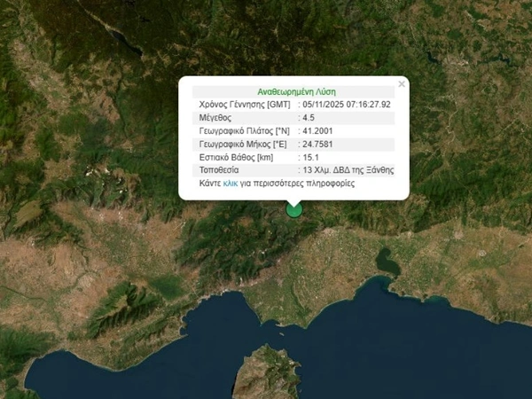The image size is (532, 399).
Task: Select the origin time value 05/11/2025 07:16:27.92
Action: (x=347, y=104)
